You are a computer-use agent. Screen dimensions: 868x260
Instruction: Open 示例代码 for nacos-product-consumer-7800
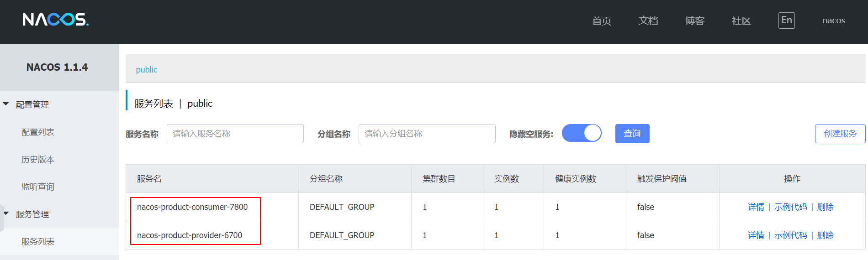790,207
